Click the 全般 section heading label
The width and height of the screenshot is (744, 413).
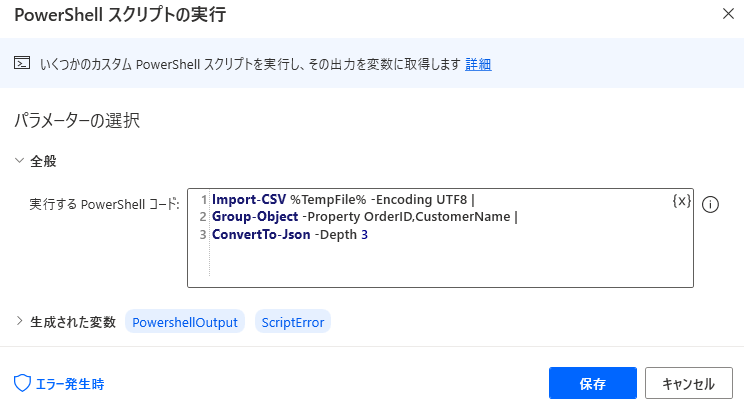coord(43,161)
